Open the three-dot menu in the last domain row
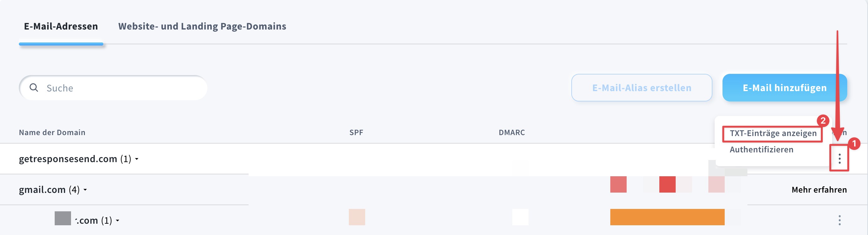 839,220
